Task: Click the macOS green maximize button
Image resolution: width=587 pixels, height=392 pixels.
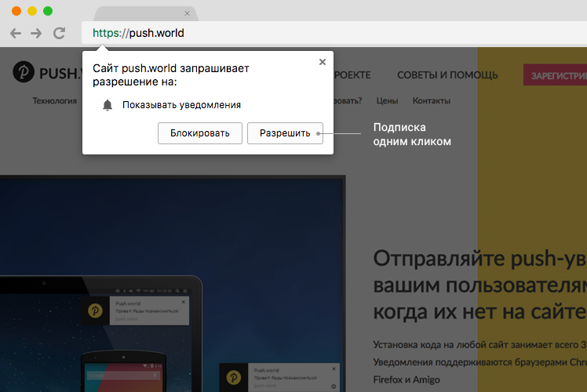Action: tap(48, 11)
